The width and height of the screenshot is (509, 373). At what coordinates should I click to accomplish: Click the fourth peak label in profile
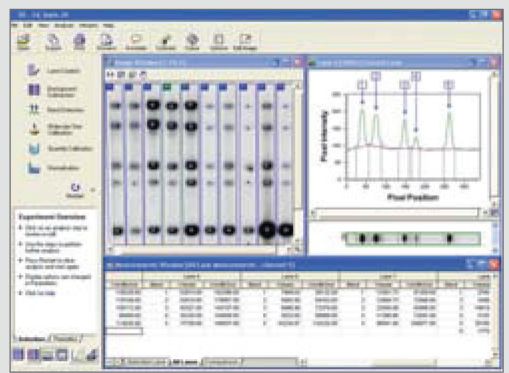pos(416,76)
